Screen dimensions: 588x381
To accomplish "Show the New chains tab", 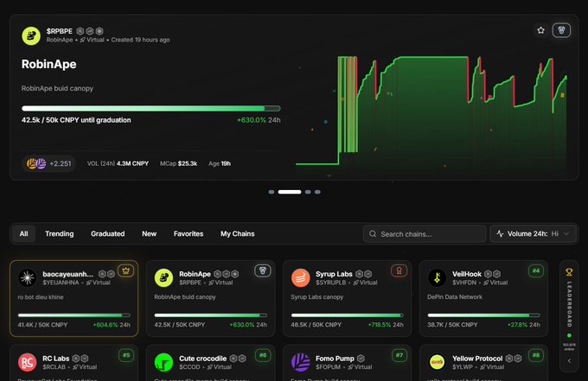I will point(150,234).
